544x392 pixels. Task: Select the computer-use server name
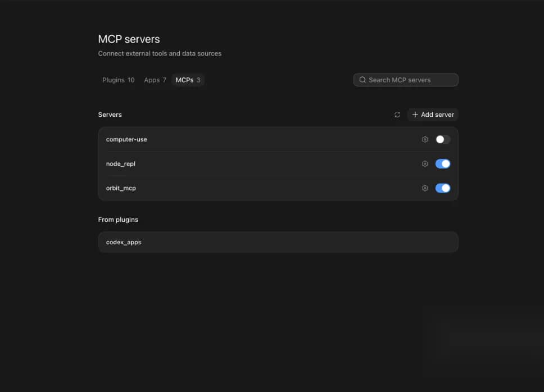126,139
